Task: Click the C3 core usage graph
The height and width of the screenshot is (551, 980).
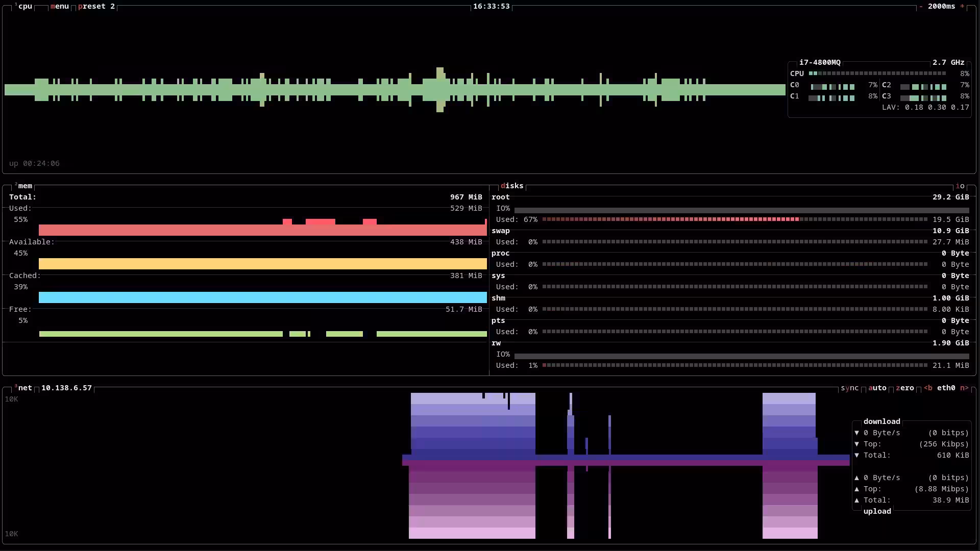Action: point(923,98)
